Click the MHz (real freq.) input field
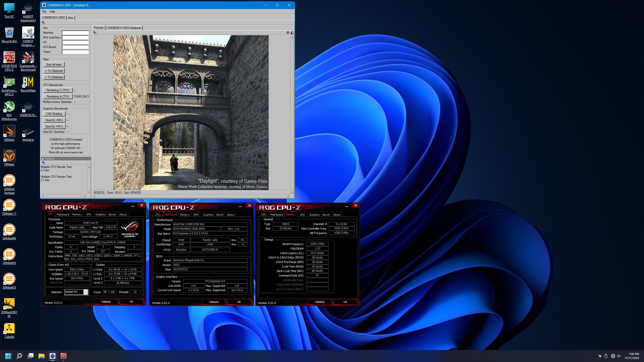The image size is (644, 362). pyautogui.click(x=75, y=37)
